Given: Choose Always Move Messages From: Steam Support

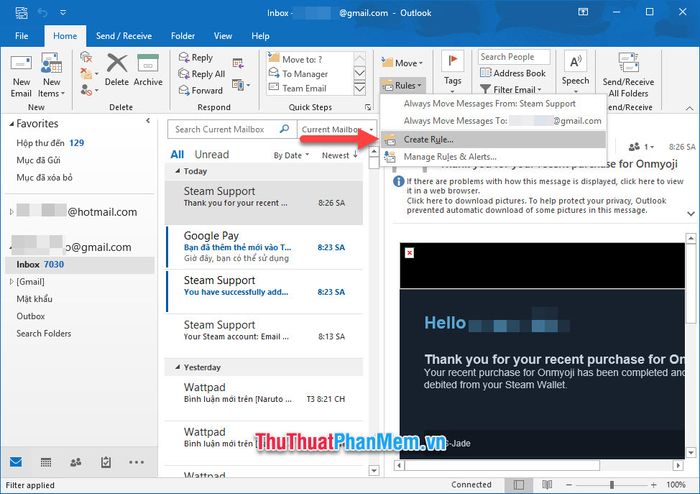Looking at the screenshot, I should (493, 104).
